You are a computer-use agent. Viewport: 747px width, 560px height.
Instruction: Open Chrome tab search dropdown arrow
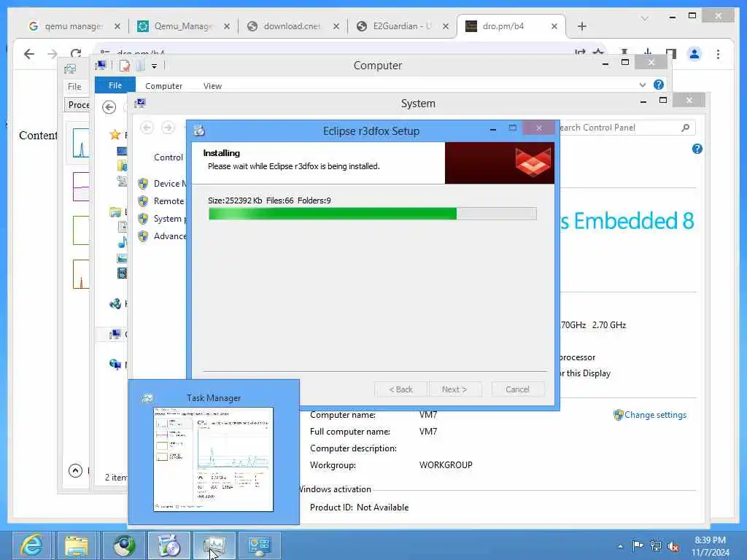point(645,18)
